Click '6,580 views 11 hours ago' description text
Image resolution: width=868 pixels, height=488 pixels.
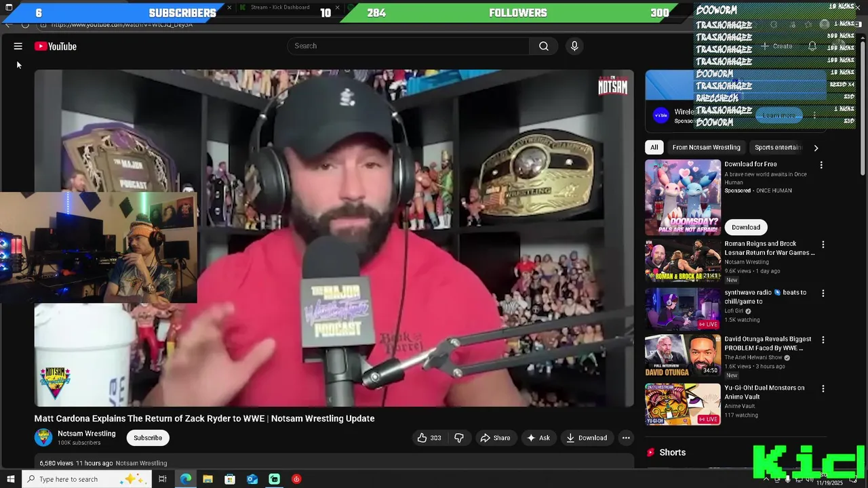[x=76, y=464]
